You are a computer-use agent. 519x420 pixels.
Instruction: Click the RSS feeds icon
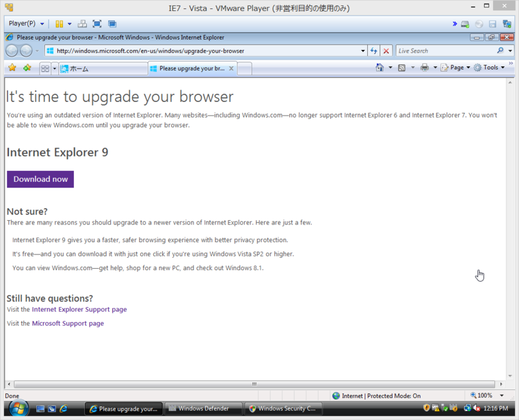(402, 68)
